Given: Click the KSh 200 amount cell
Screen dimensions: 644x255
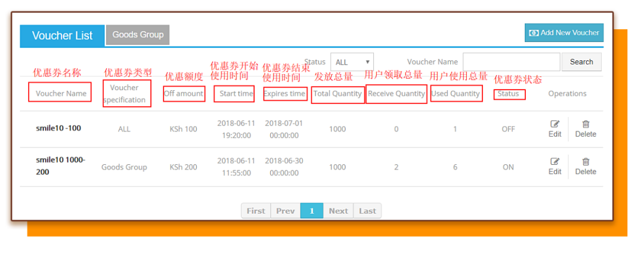Looking at the screenshot, I should click(183, 167).
